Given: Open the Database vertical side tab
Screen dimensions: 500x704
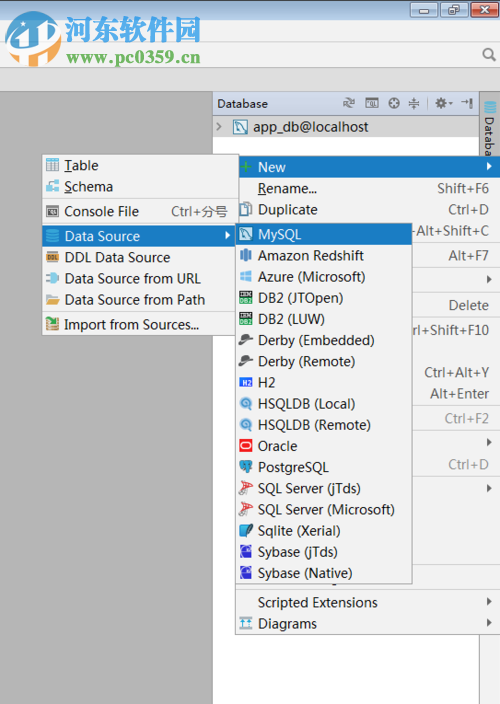Looking at the screenshot, I should 490,128.
